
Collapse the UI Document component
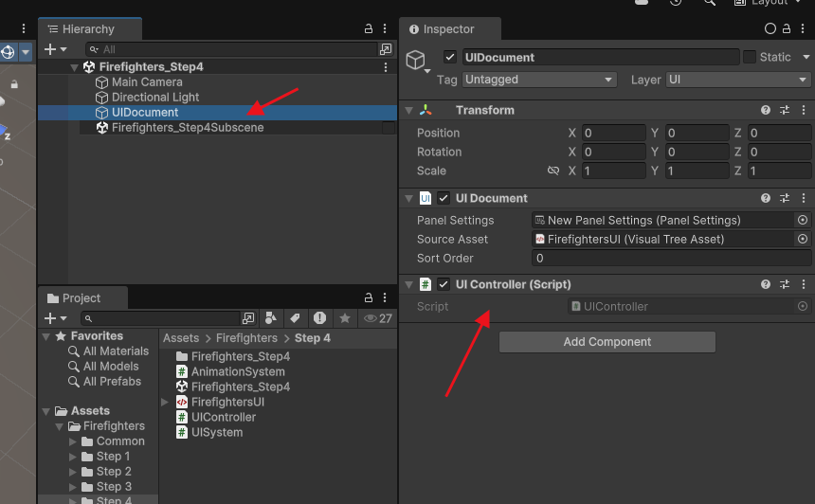(409, 198)
